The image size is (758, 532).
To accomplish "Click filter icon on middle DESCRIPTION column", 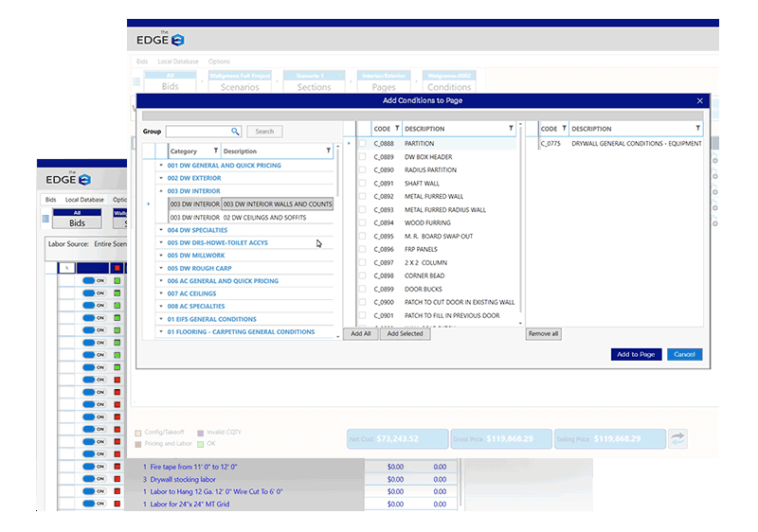I will tap(511, 129).
